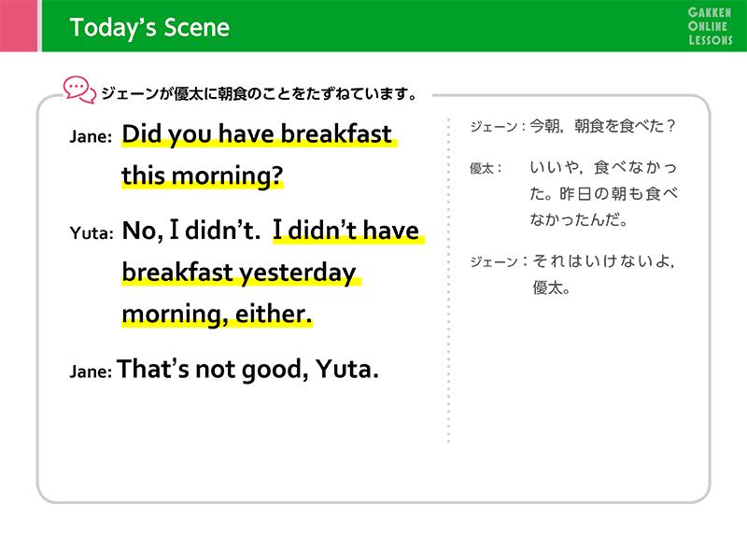Click the Yuta speaker label
This screenshot has width=747, height=560.
tap(92, 233)
